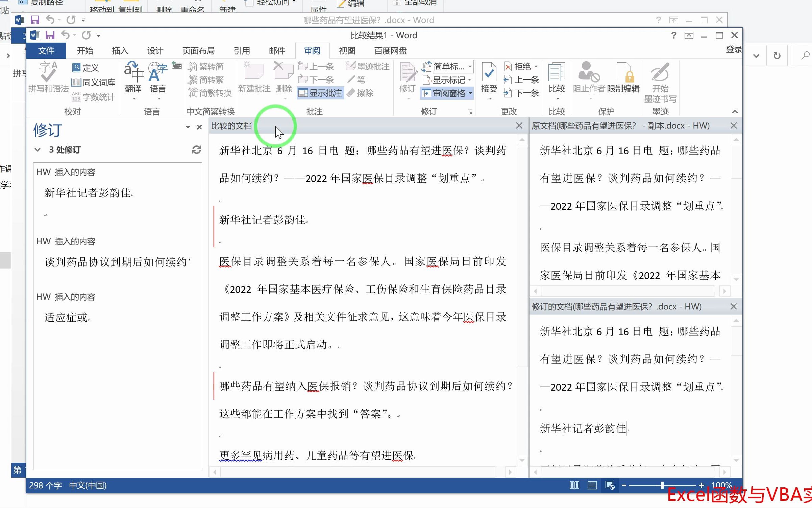Open the Language (语言) menu
This screenshot has width=812, height=508.
(158, 81)
